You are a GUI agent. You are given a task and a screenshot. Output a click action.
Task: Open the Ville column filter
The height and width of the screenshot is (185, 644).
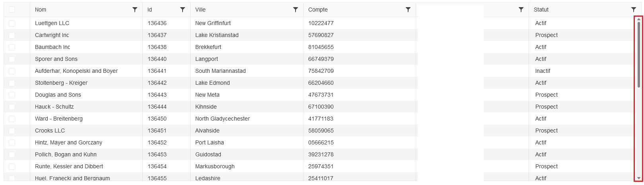click(296, 10)
